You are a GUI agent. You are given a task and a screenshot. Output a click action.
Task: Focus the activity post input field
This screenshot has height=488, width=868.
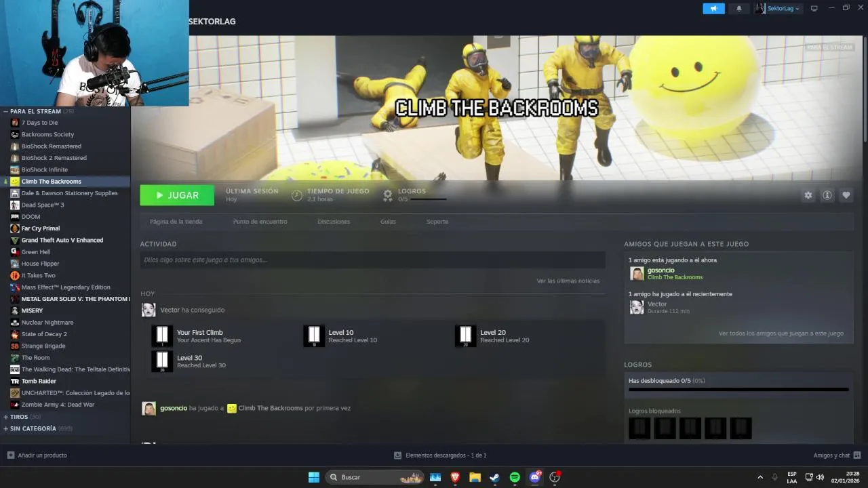[372, 260]
